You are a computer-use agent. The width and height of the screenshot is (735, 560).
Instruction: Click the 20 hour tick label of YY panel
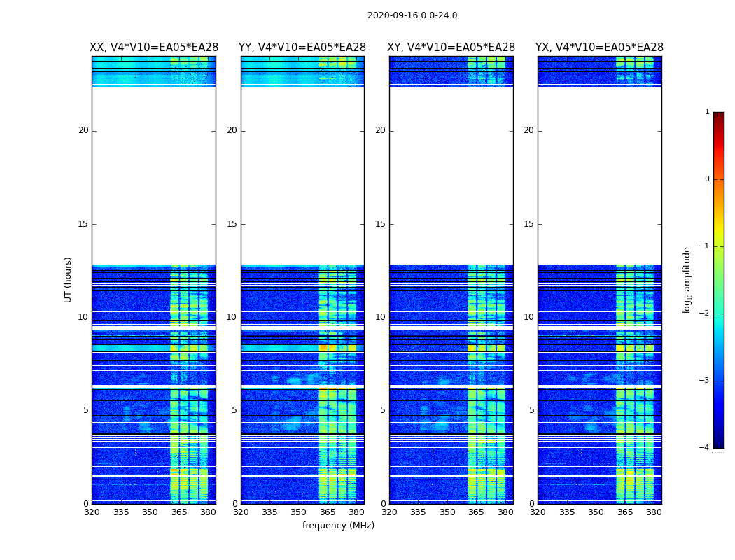pos(232,130)
